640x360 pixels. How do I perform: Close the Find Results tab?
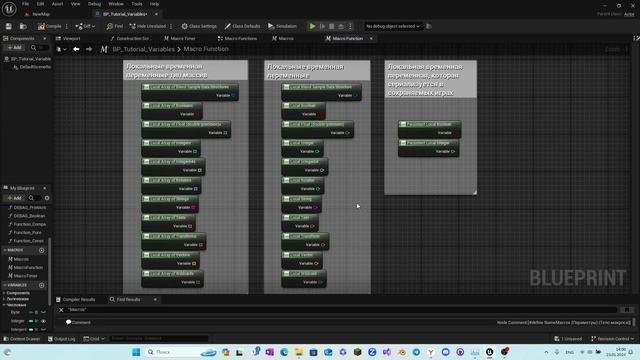(155, 300)
